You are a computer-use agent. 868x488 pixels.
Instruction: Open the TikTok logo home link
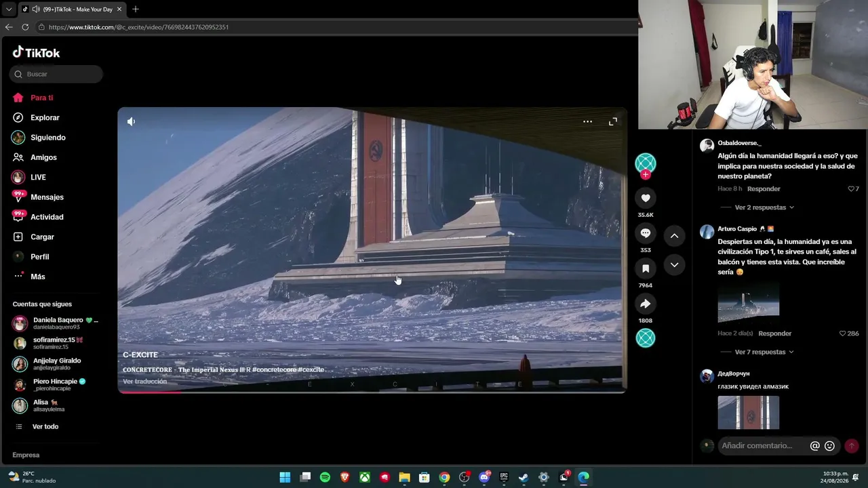[x=36, y=52]
